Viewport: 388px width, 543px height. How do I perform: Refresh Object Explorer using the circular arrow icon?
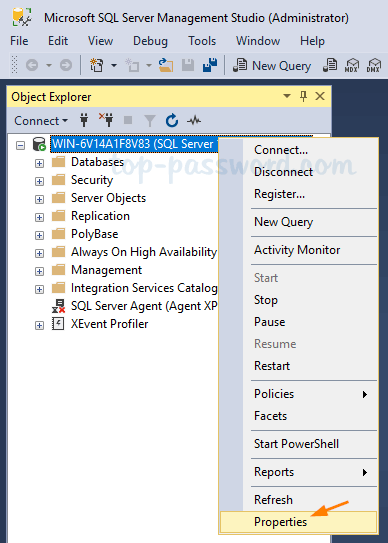click(x=172, y=121)
